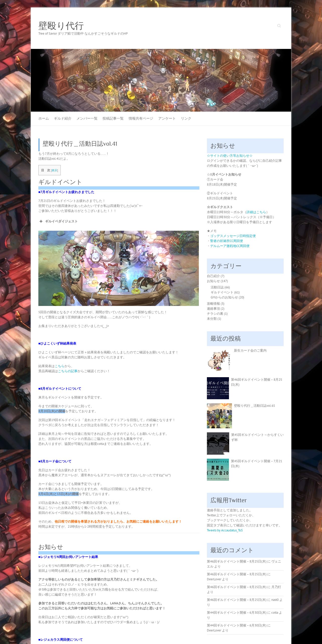Image resolution: width=322 pixels, height=644 pixels.
Task: Open ☆サイトの使い方等お知らせ☆ link
Action: (230, 155)
